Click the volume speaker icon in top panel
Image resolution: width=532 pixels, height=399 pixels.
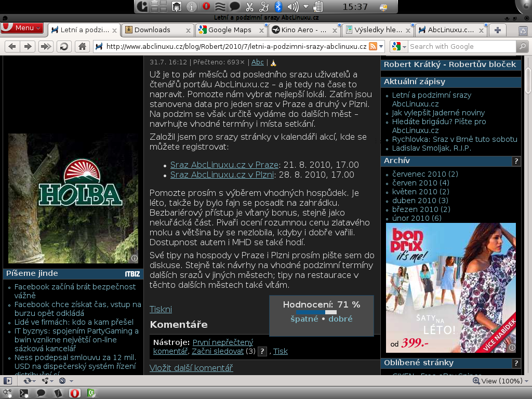(x=293, y=6)
